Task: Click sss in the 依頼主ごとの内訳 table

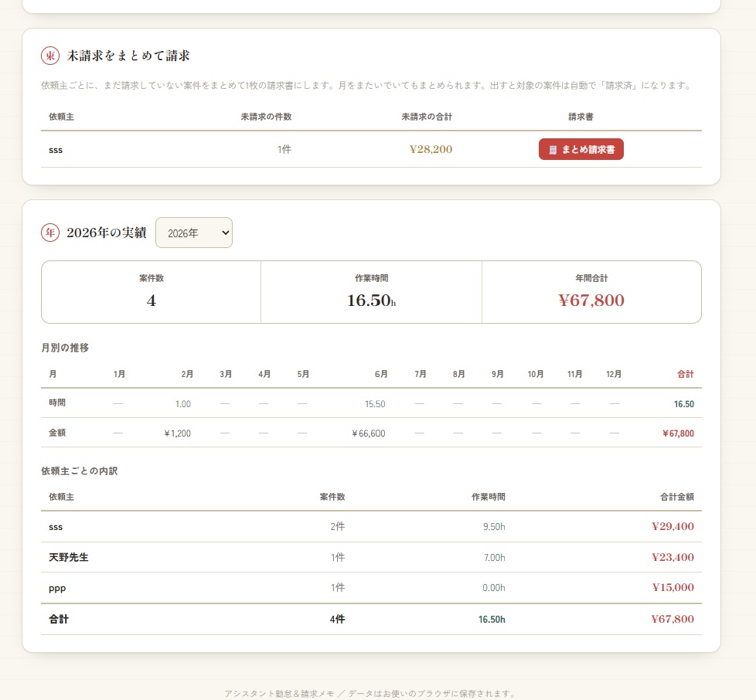Action: [56, 527]
